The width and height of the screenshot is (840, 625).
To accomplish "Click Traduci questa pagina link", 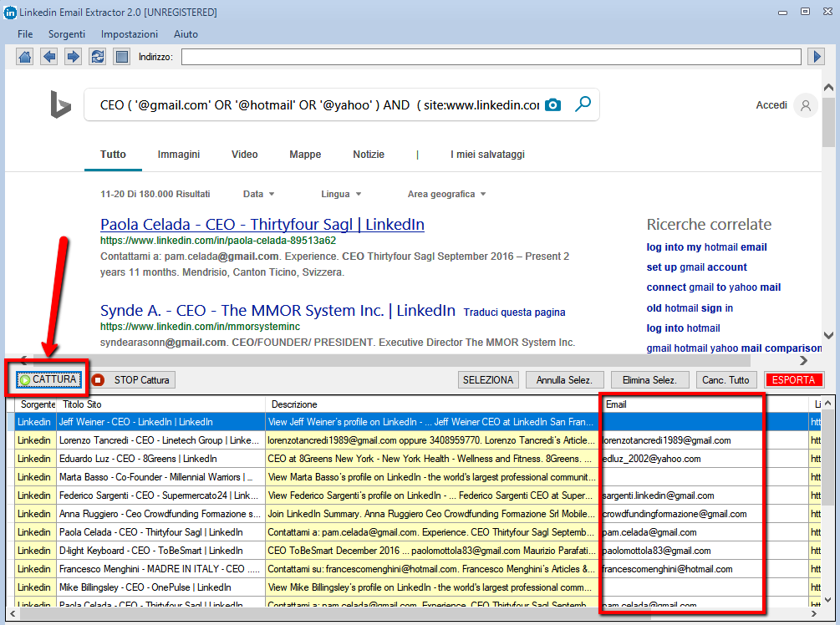I will coord(514,312).
